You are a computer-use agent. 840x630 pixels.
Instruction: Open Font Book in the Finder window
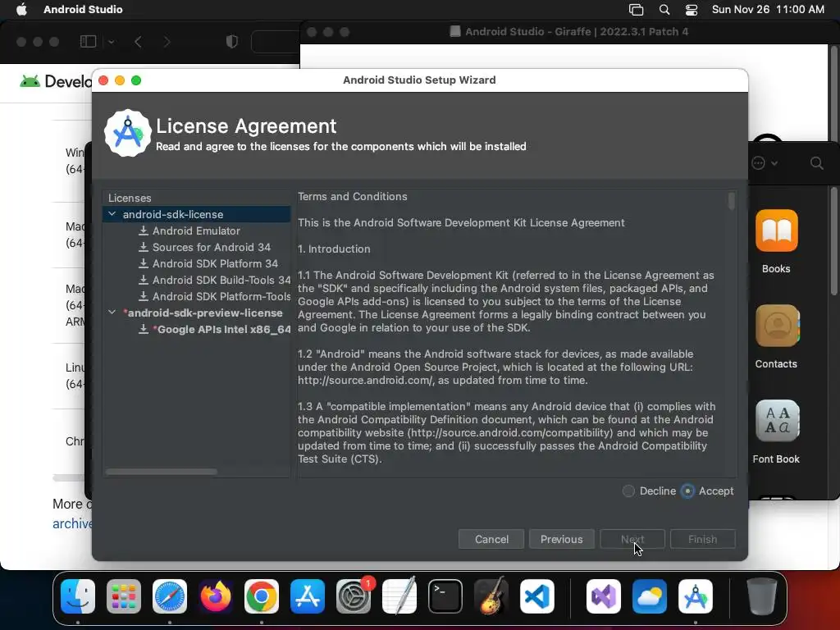(777, 421)
